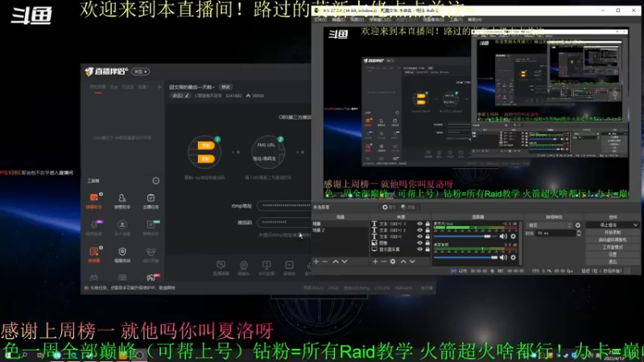Image resolution: width=644 pixels, height=362 pixels.
Task: Open the PK tool icon in toolbox
Action: tap(151, 278)
